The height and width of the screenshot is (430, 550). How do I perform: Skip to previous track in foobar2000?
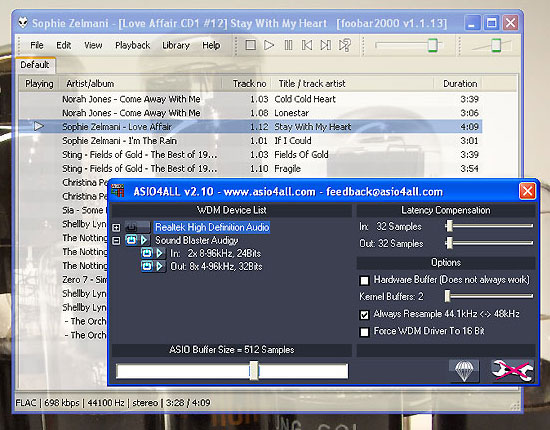coord(307,45)
